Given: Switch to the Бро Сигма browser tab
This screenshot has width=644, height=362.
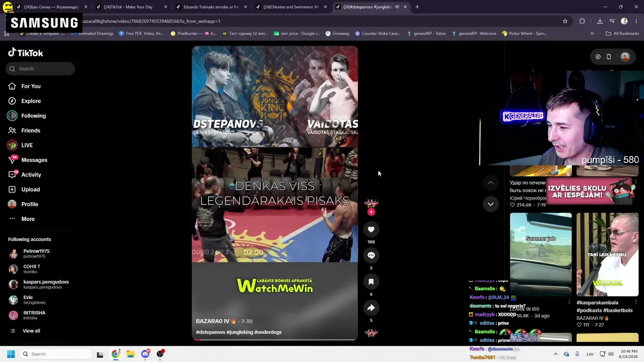Looking at the screenshot, I should pyautogui.click(x=51, y=7).
